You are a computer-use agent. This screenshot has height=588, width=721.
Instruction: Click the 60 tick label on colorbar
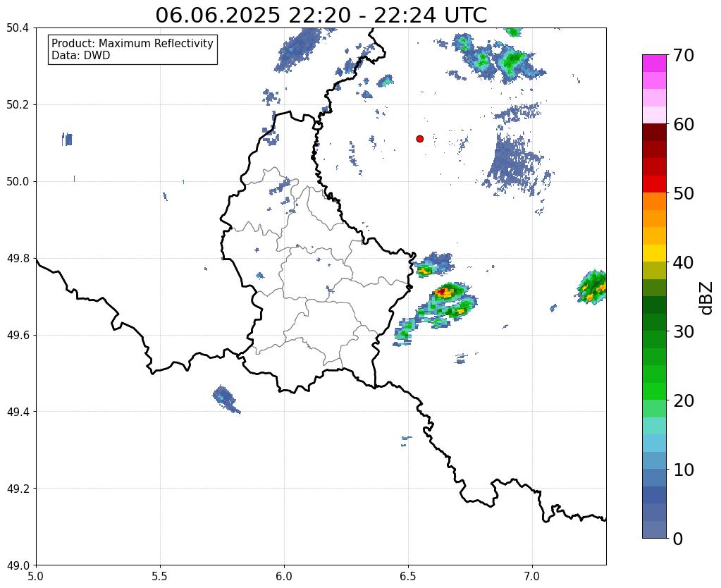(683, 124)
